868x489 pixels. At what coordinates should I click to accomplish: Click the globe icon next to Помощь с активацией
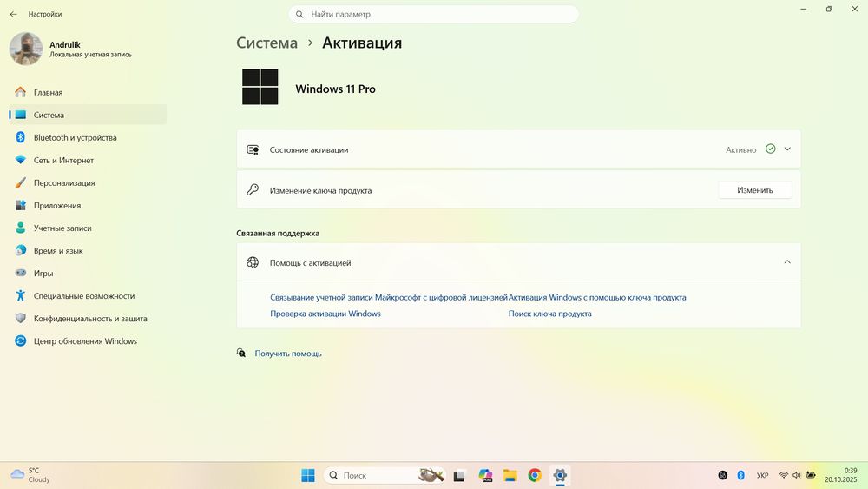[253, 262]
